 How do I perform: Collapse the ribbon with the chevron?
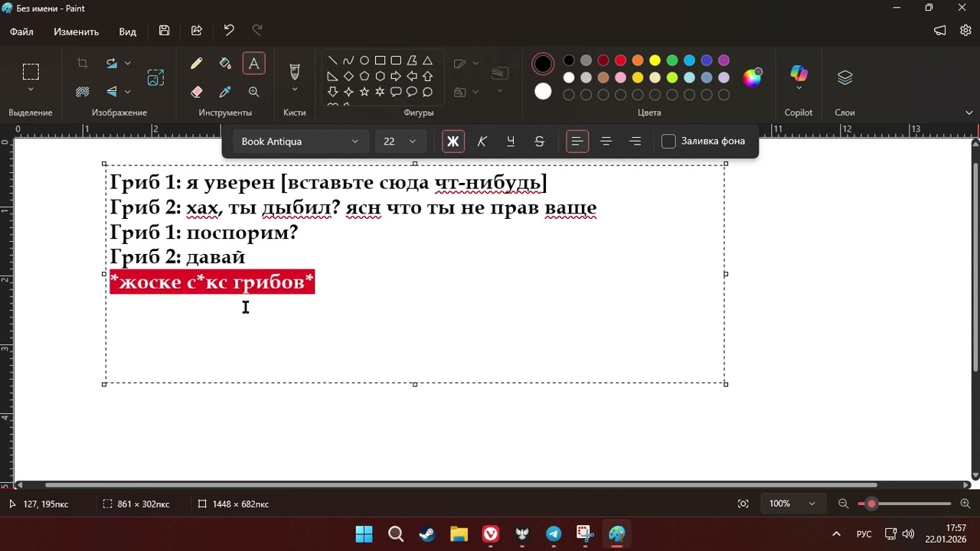pyautogui.click(x=969, y=112)
